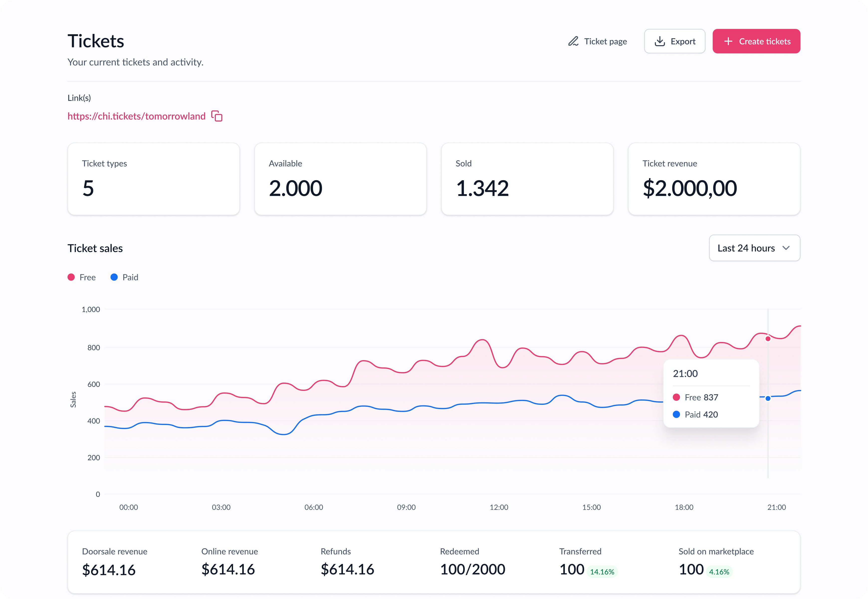Click the Export button
868x599 pixels.
(x=674, y=41)
